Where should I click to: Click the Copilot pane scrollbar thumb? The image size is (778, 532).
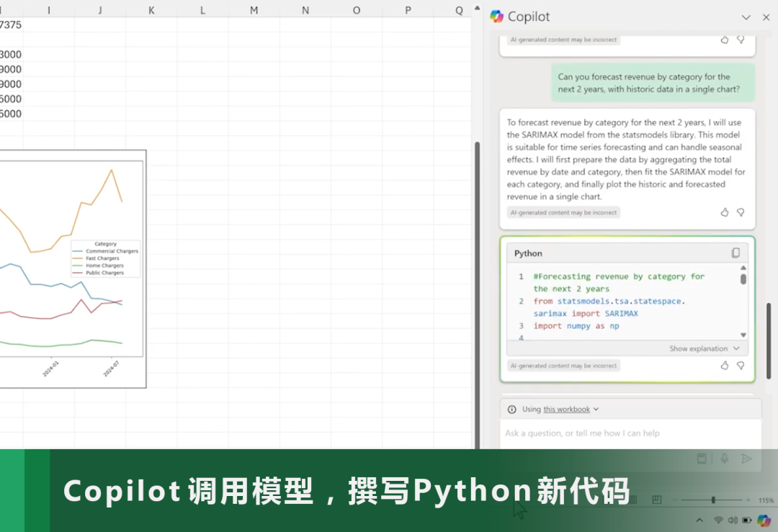tap(769, 341)
